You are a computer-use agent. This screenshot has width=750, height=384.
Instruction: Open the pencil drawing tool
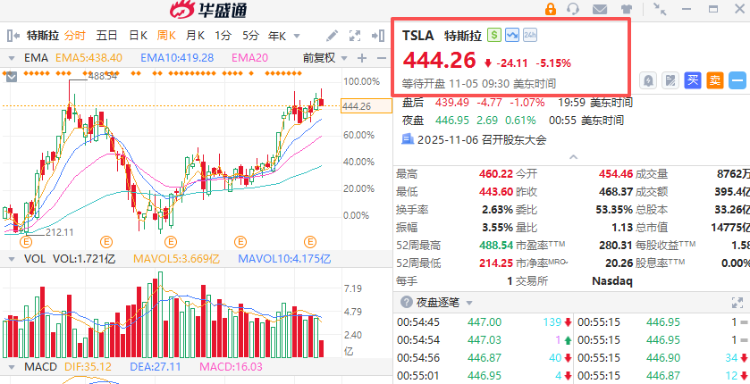coord(332,35)
